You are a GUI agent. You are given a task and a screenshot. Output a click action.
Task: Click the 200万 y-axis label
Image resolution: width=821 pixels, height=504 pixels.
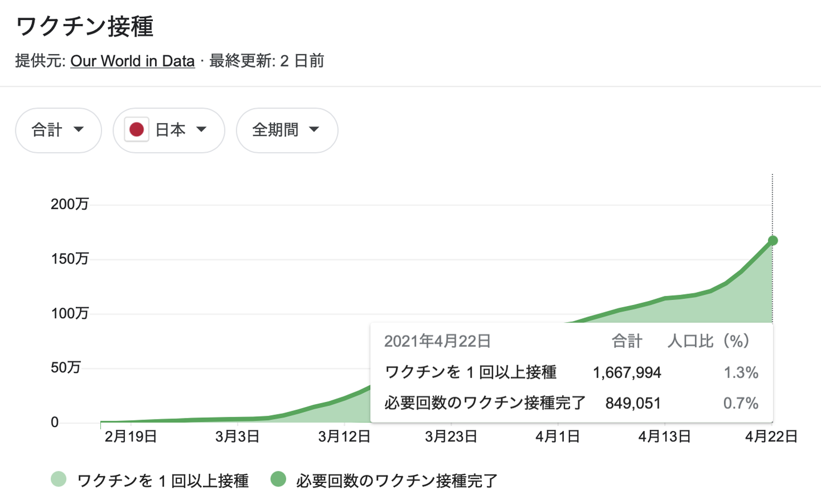70,204
